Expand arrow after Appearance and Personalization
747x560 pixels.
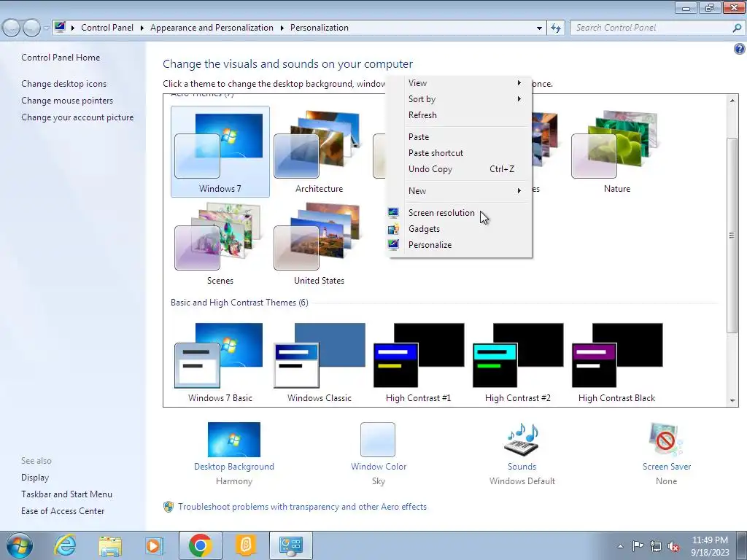pos(282,28)
